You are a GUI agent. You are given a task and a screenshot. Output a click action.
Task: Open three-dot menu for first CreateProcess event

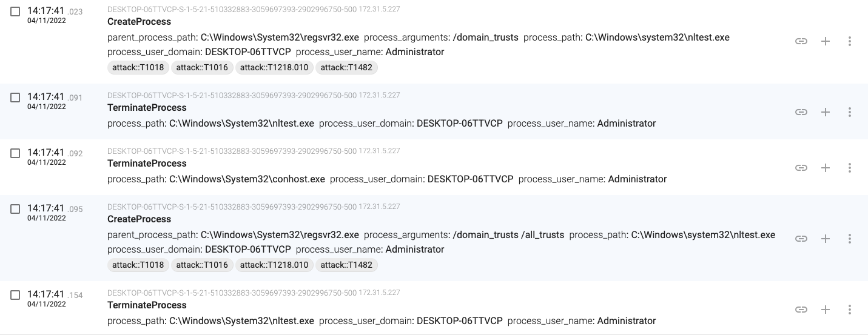tap(850, 41)
